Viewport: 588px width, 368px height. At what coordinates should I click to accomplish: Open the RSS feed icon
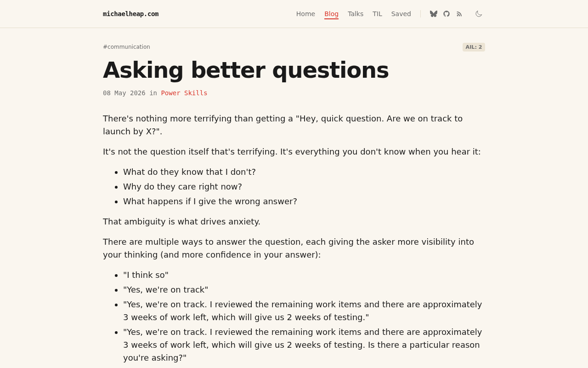[459, 14]
